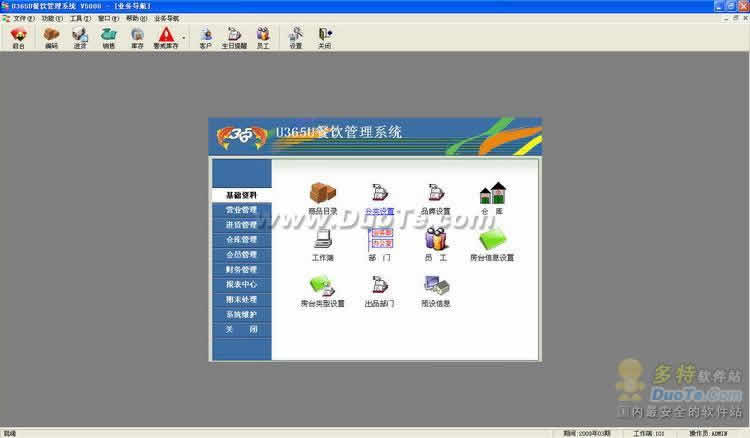The width and height of the screenshot is (750, 438).
Task: Open the 品牌设置 brand settings icon
Action: [x=435, y=192]
